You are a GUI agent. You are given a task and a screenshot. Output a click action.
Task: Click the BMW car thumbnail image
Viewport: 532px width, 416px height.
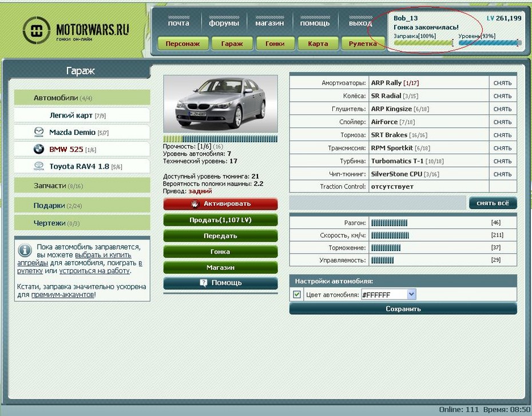tap(221, 104)
